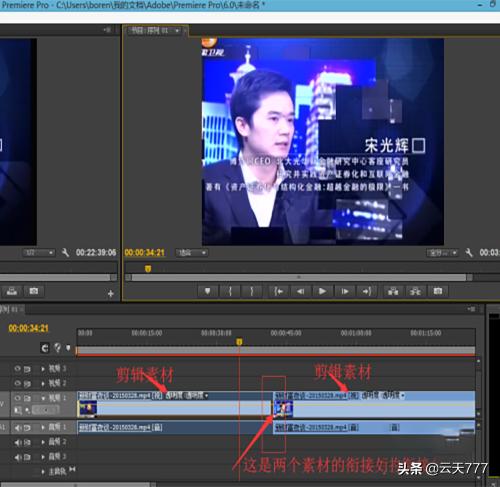Screen dimensions: 500x487
Task: Click the Extract button
Action: (x=415, y=291)
